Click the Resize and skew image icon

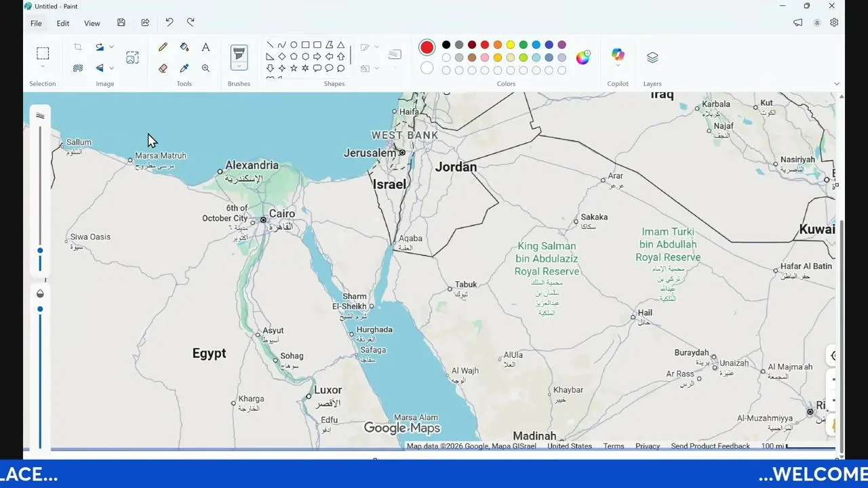tap(132, 58)
